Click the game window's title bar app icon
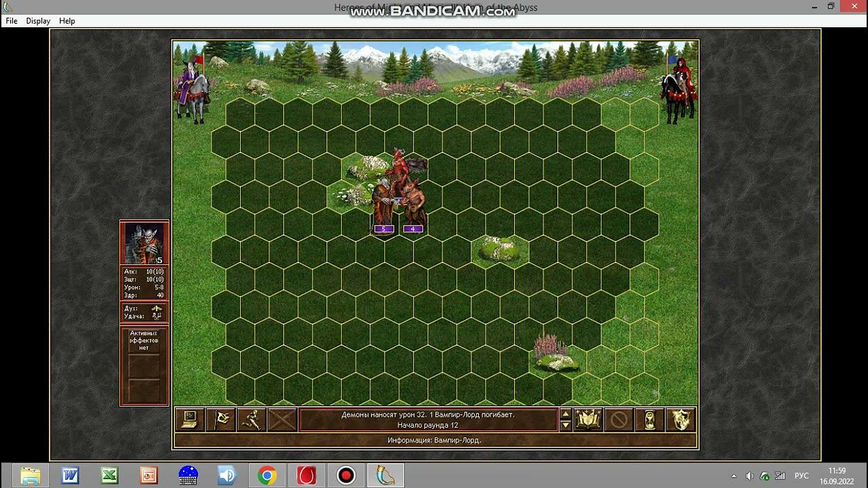The width and height of the screenshot is (868, 488). pyautogui.click(x=8, y=7)
